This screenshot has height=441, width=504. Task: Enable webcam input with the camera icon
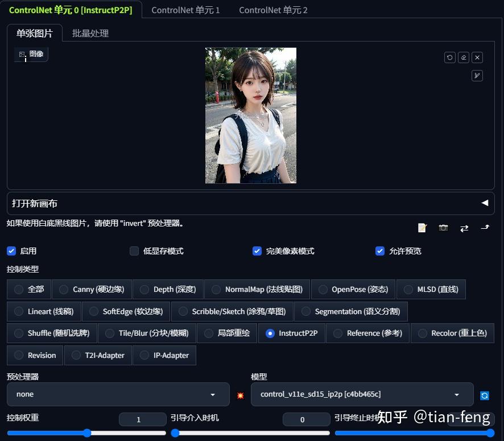tap(443, 228)
